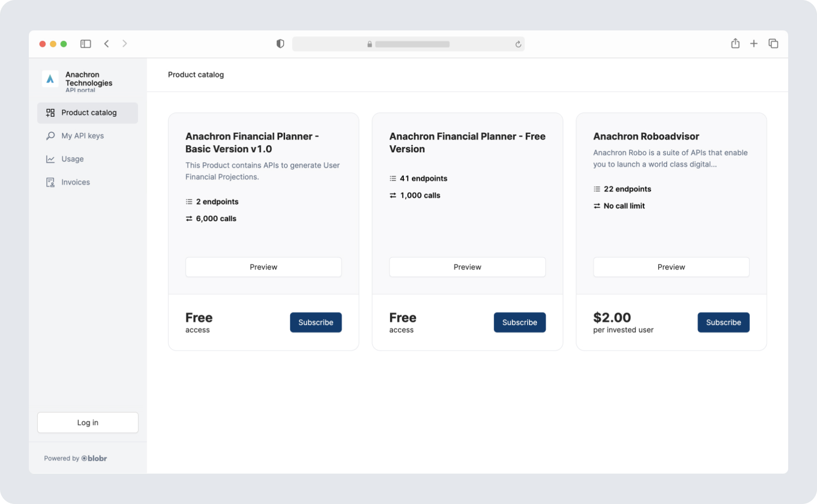Click the address bar lock icon

370,44
